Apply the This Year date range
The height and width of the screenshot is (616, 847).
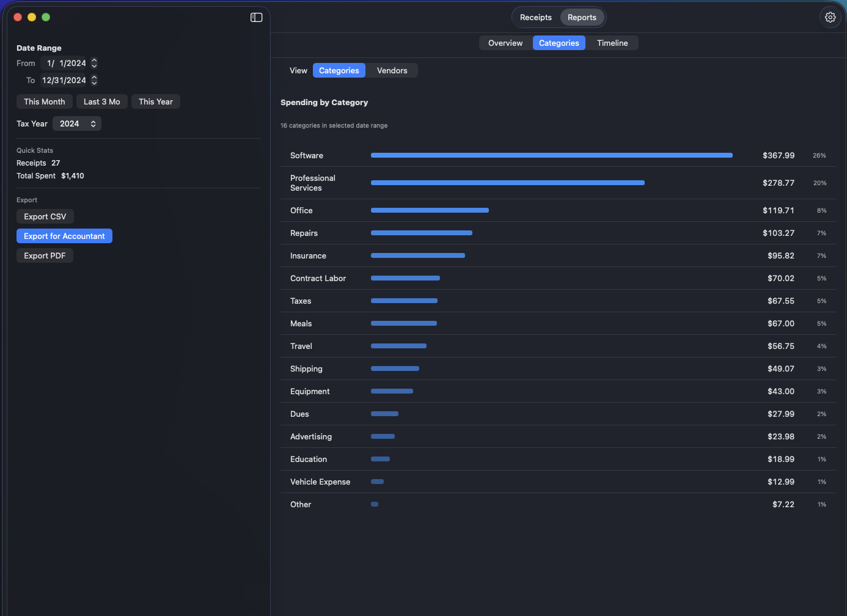[155, 102]
